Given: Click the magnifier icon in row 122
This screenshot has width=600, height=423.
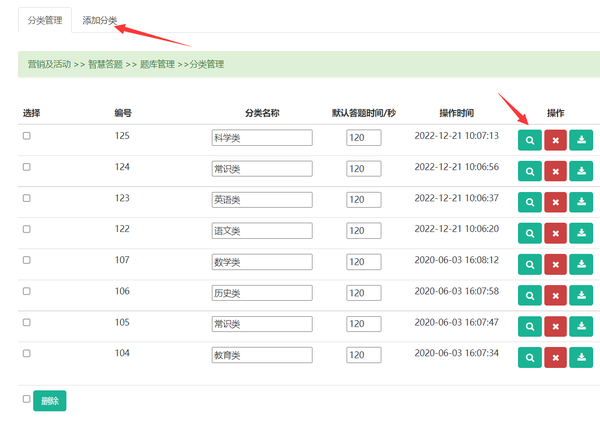Looking at the screenshot, I should 530,233.
